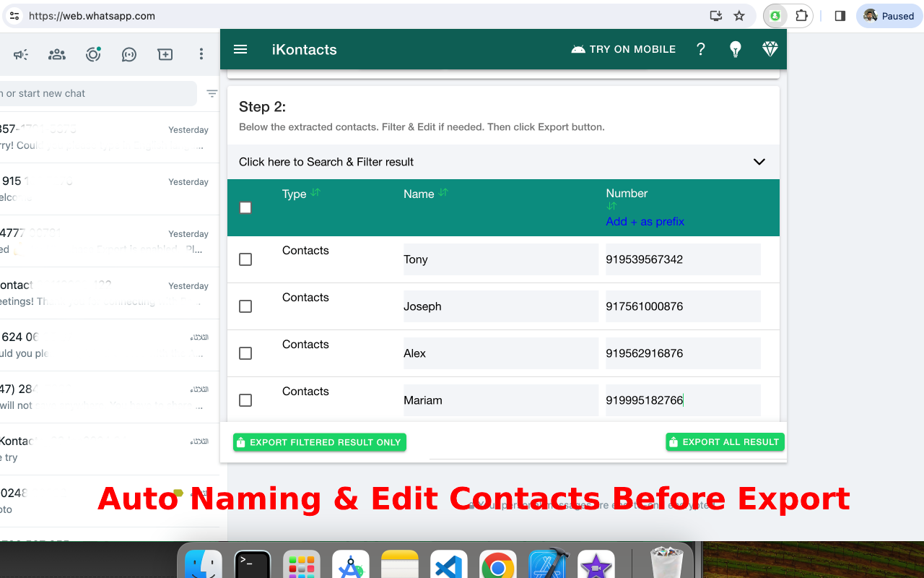
Task: Click the lightbulb tips icon in iKontacts header
Action: tap(736, 49)
